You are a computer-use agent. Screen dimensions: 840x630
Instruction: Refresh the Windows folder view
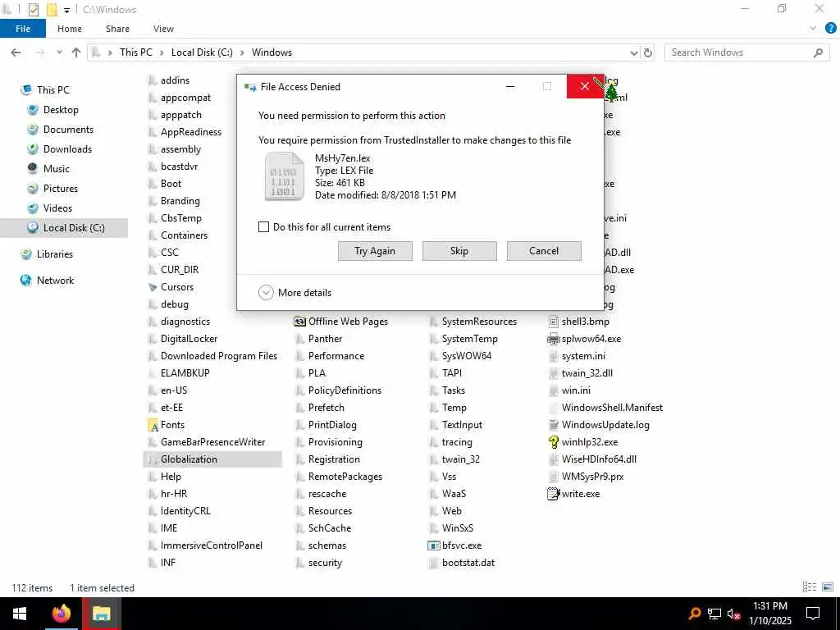pyautogui.click(x=648, y=52)
